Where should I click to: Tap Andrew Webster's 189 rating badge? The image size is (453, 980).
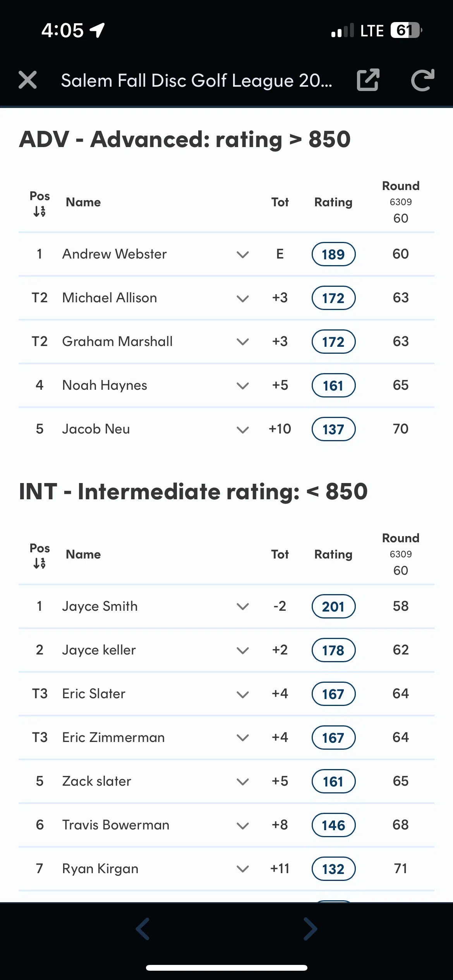tap(333, 254)
